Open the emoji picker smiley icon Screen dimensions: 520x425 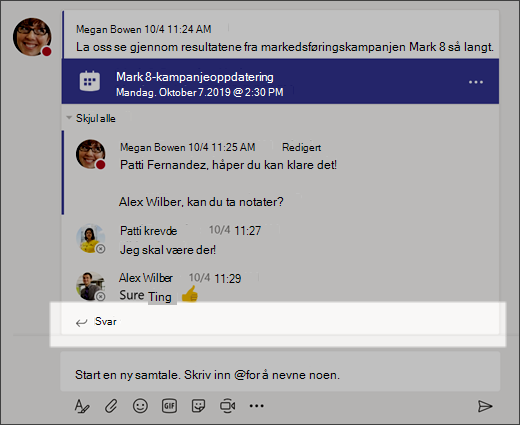pyautogui.click(x=140, y=406)
